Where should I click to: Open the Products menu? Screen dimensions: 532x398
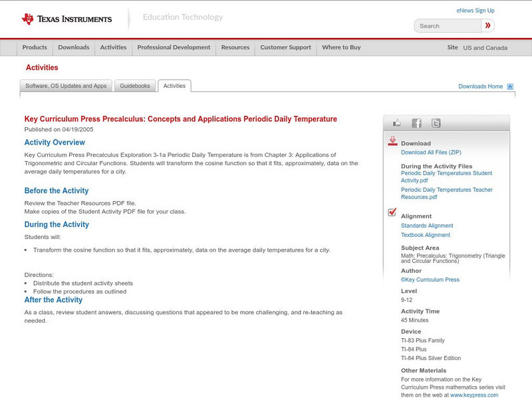[35, 48]
